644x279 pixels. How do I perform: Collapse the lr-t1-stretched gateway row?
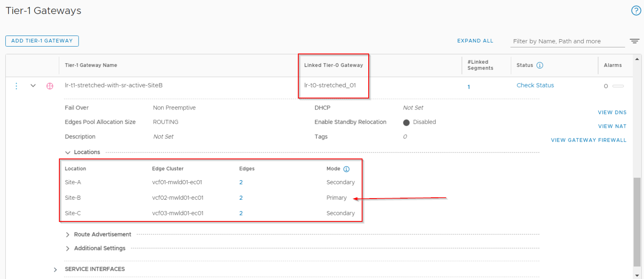pos(33,86)
